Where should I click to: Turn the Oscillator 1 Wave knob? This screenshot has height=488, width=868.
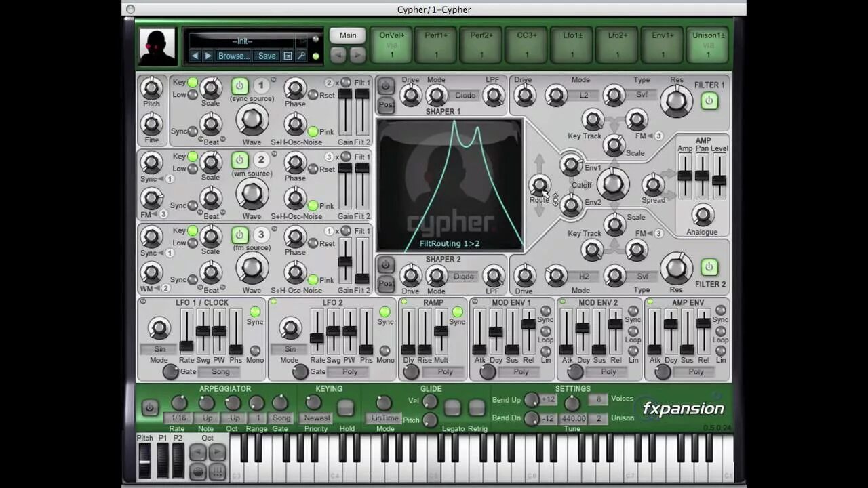click(x=252, y=120)
